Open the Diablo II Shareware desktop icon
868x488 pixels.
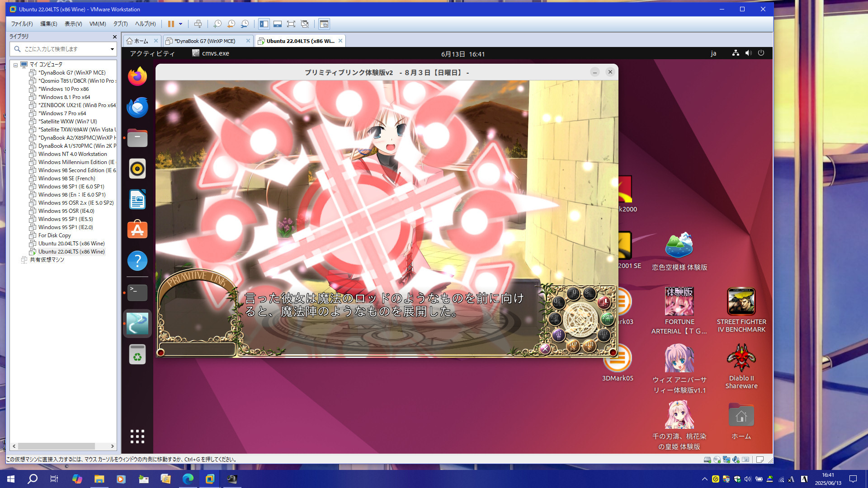pos(741,366)
